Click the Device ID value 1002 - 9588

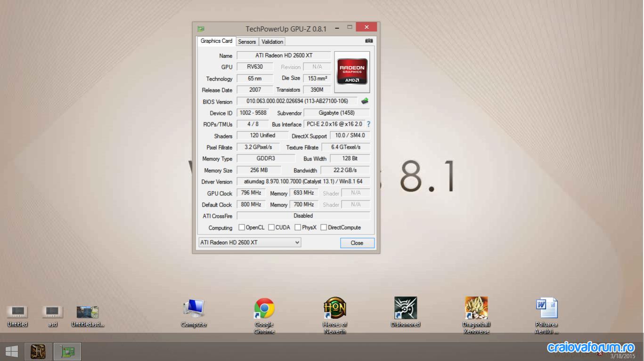(253, 113)
